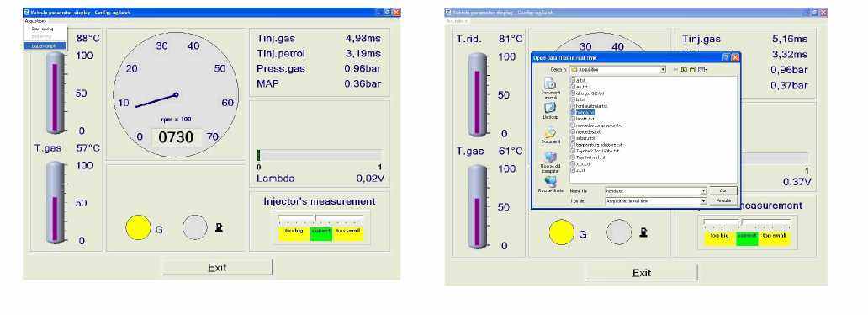Select the mercedes.txt file in list
The image size is (868, 315).
tap(588, 132)
